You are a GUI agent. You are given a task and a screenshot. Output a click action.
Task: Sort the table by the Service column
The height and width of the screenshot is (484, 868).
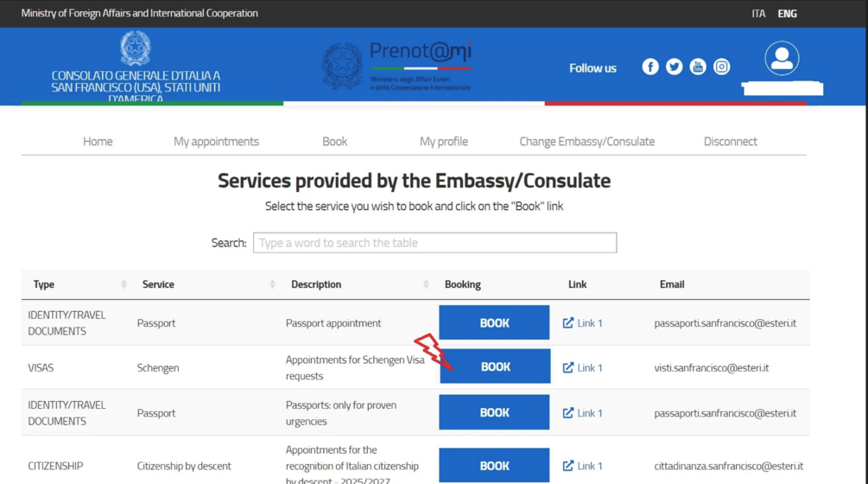(x=272, y=284)
